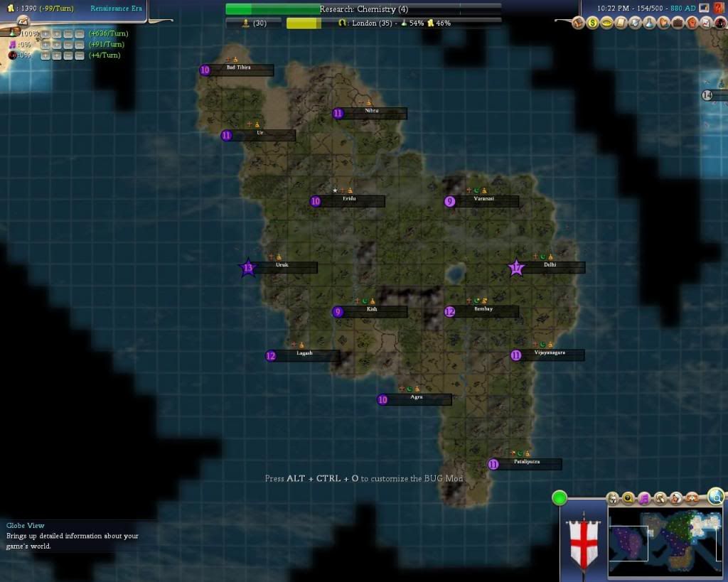
Task: Select the Nibru city label
Action: (370, 113)
